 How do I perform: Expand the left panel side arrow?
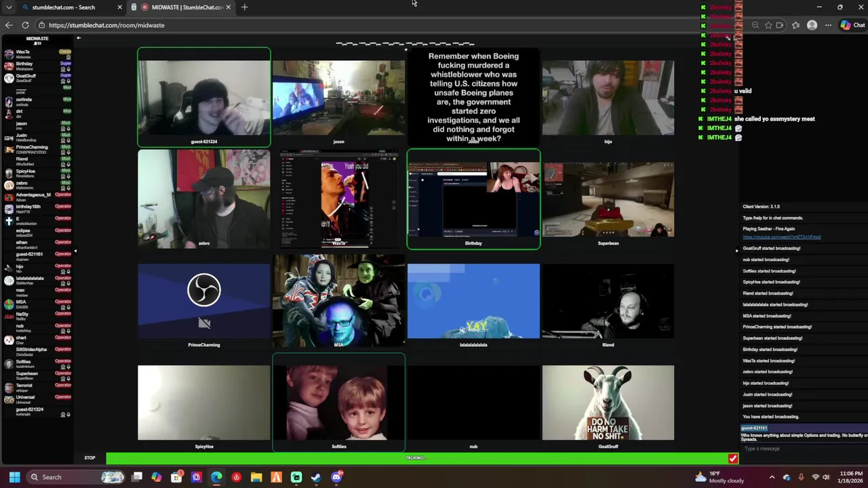(75, 251)
